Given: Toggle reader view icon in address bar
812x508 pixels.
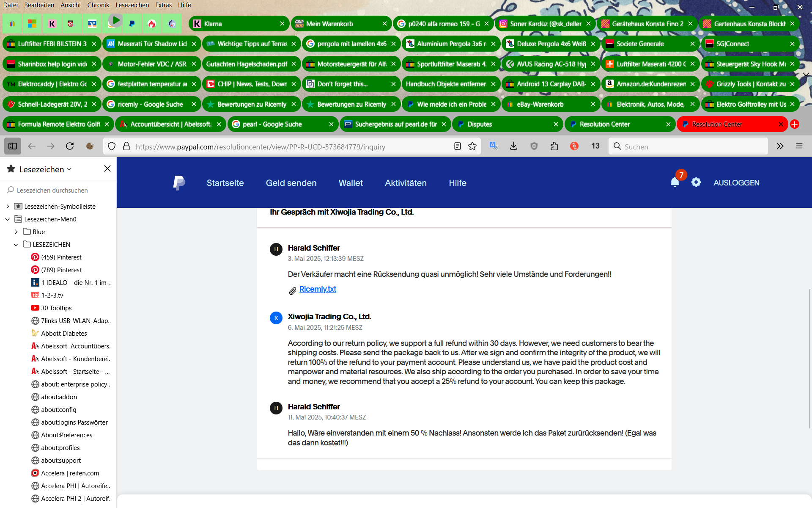Looking at the screenshot, I should (x=457, y=146).
